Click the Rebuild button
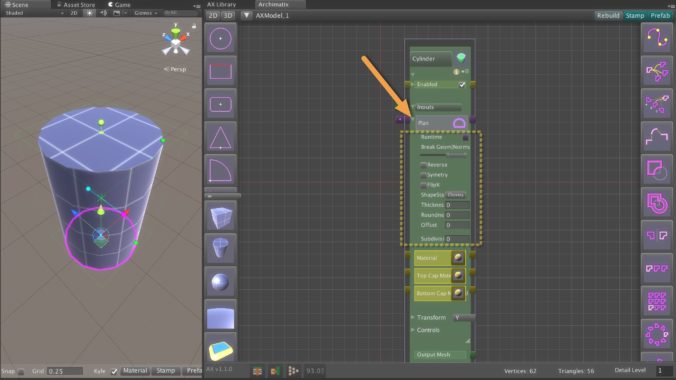The height and width of the screenshot is (380, 676). tap(608, 15)
